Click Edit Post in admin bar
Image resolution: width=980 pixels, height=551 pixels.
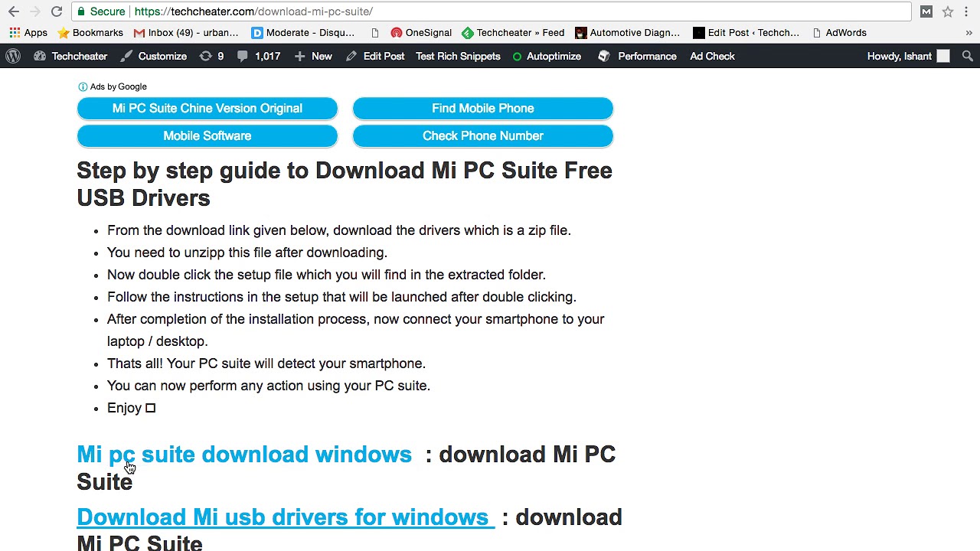tap(375, 56)
